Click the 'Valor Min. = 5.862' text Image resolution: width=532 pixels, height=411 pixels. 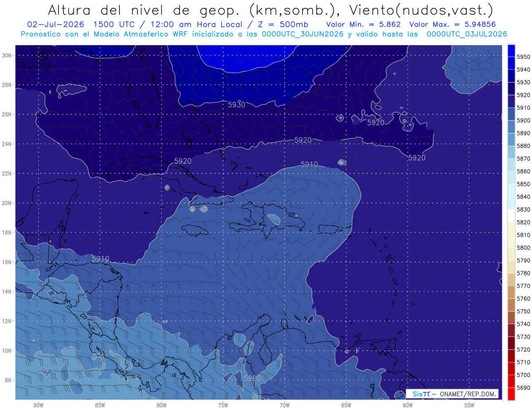[364, 24]
